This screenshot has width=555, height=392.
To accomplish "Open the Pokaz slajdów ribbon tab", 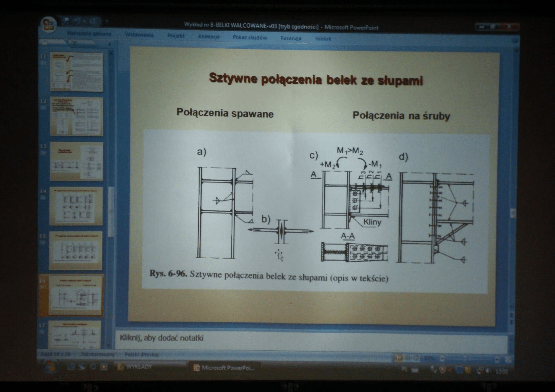I will tap(250, 38).
